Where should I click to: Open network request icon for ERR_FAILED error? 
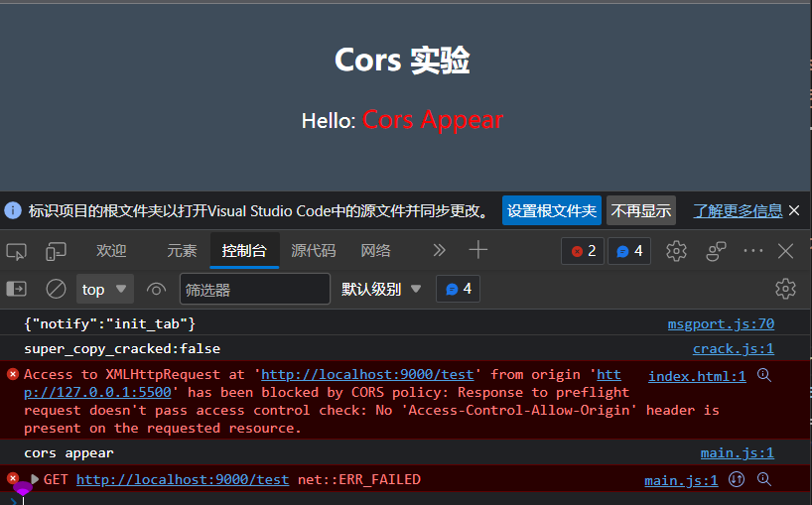click(737, 480)
